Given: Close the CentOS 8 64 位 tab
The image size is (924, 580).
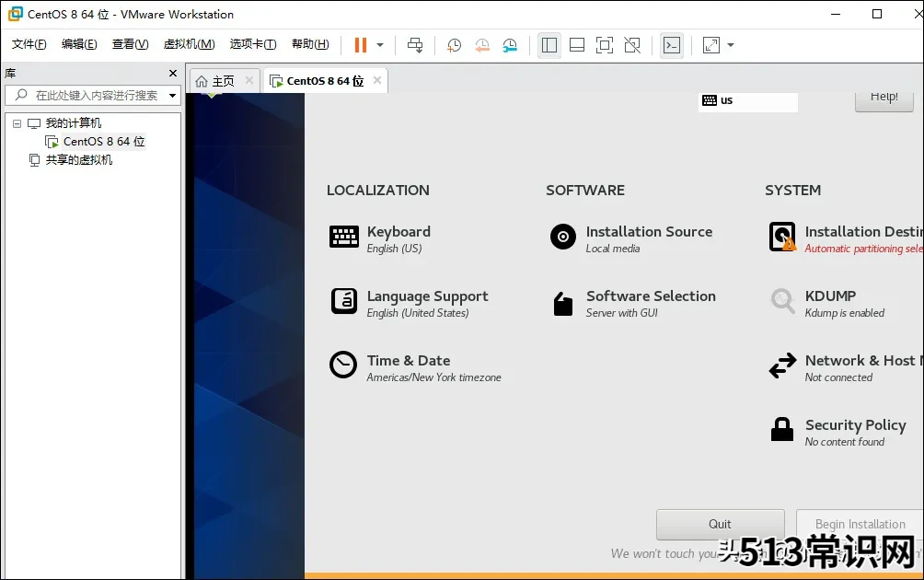Looking at the screenshot, I should [377, 80].
